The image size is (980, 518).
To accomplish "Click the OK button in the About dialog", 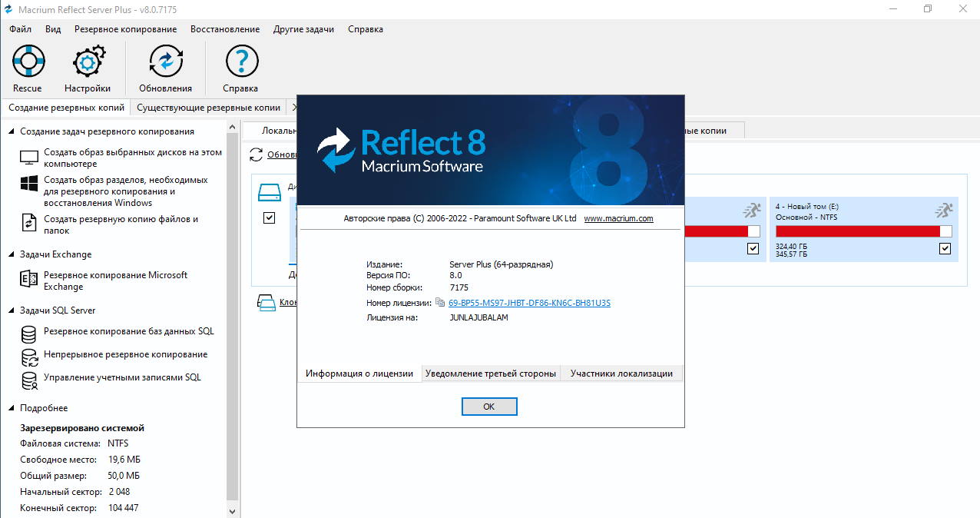I will (489, 407).
